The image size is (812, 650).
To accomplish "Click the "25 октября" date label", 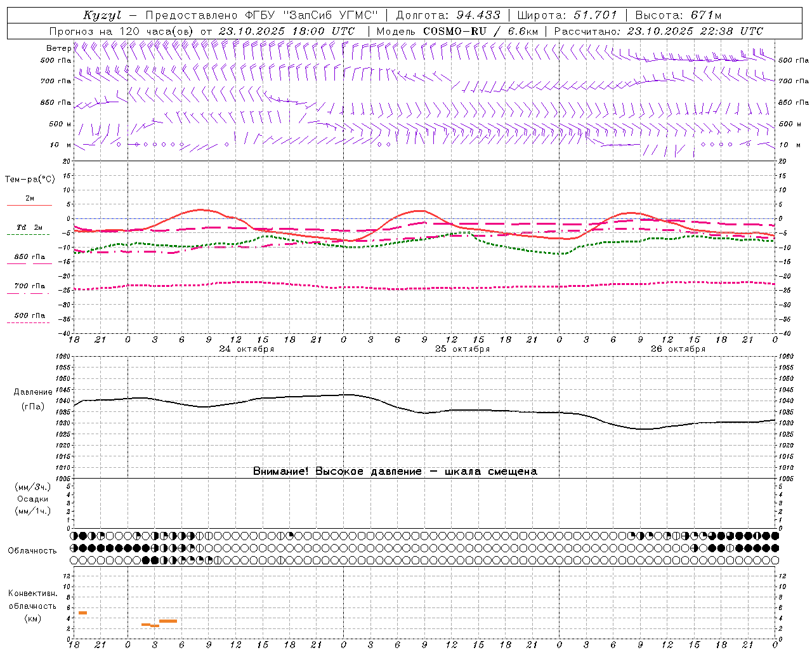I will point(462,349).
